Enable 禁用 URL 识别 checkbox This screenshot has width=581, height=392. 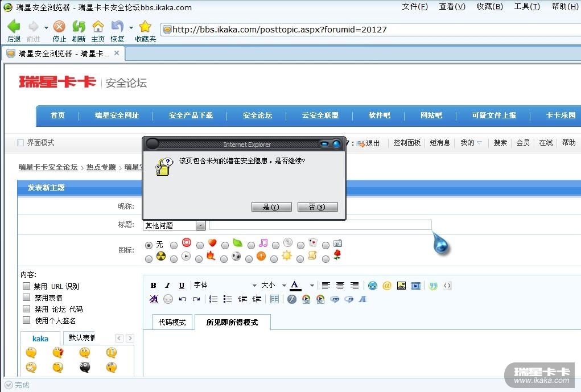click(26, 286)
